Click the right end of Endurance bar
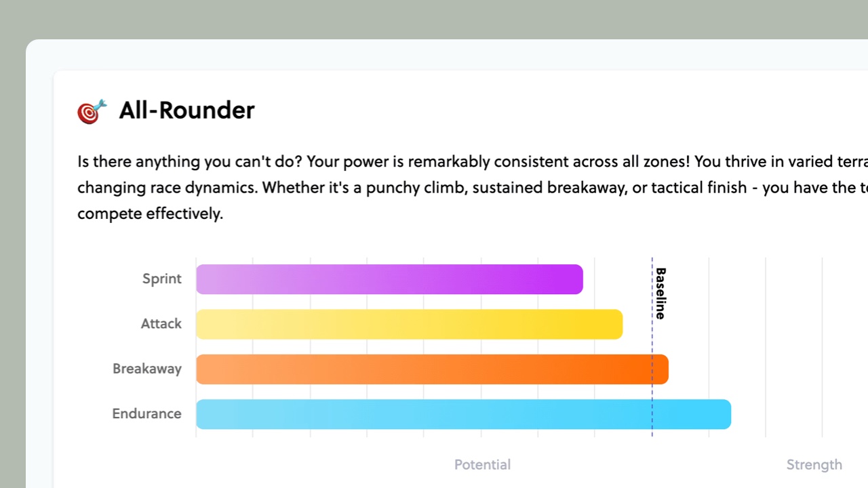Viewport: 868px width, 488px height. coord(726,414)
